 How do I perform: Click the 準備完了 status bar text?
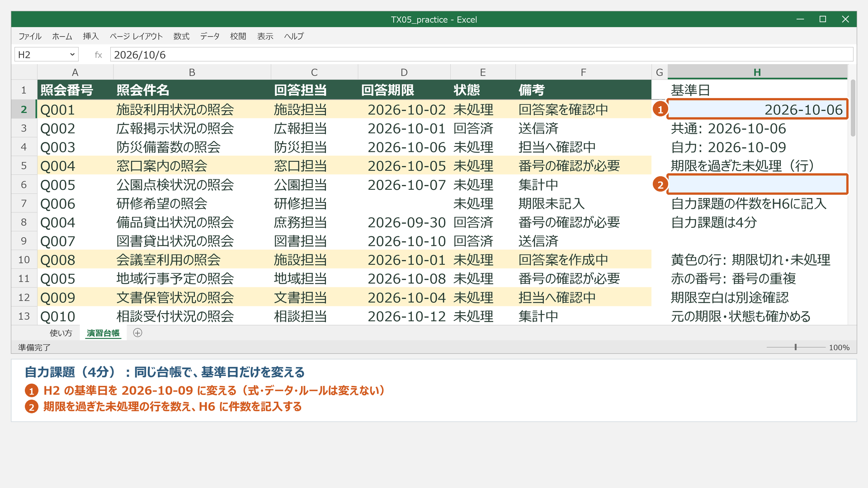click(x=34, y=347)
